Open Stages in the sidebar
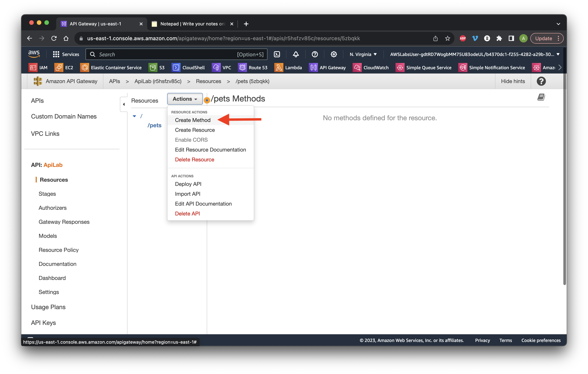The height and width of the screenshot is (374, 588). pyautogui.click(x=47, y=194)
